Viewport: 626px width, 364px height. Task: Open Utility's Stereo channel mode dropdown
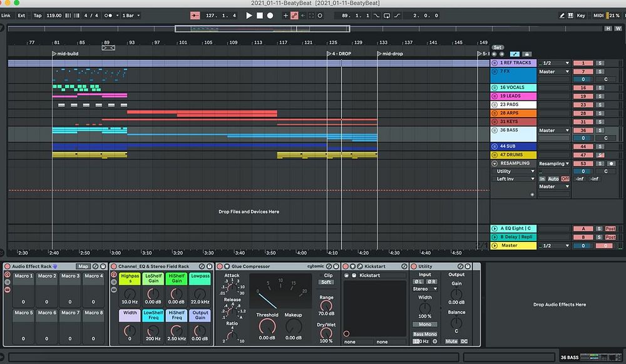pyautogui.click(x=424, y=289)
